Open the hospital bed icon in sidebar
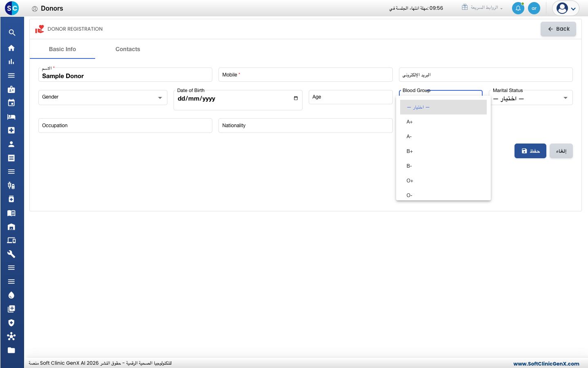Viewport: 588px width, 368px height. click(11, 117)
